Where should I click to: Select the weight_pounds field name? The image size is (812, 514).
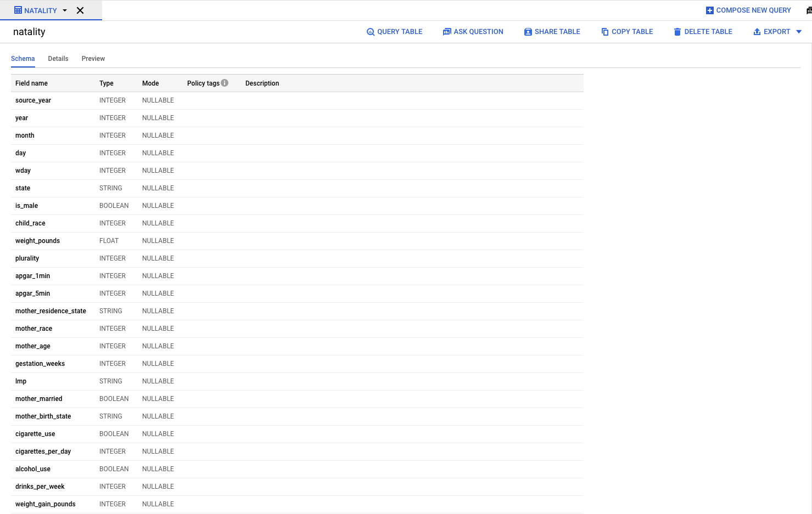tap(37, 241)
